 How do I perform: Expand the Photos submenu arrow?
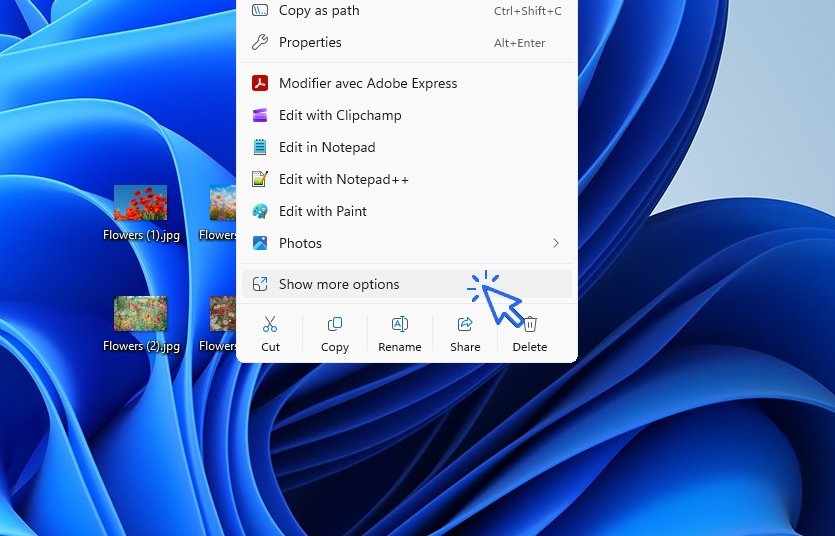click(x=556, y=243)
